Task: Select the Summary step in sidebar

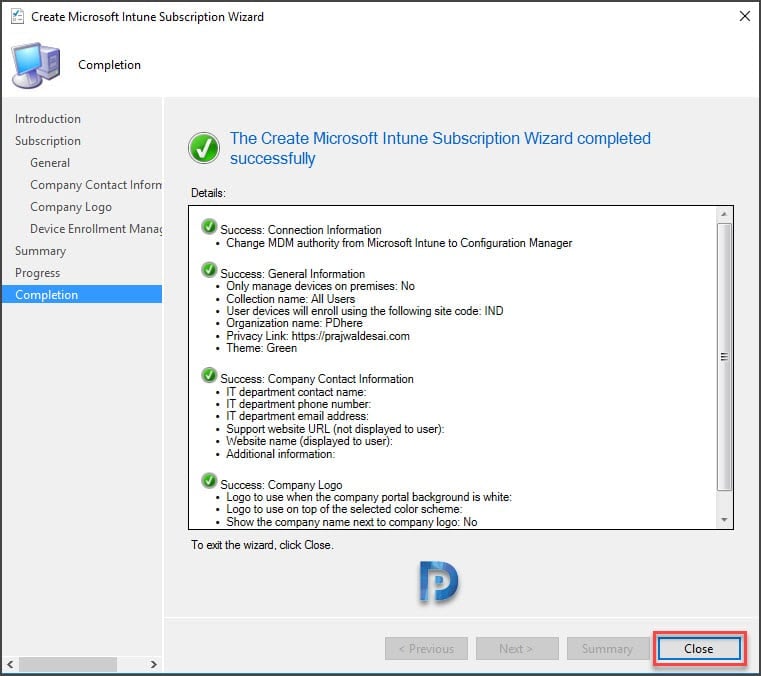Action: click(x=40, y=251)
